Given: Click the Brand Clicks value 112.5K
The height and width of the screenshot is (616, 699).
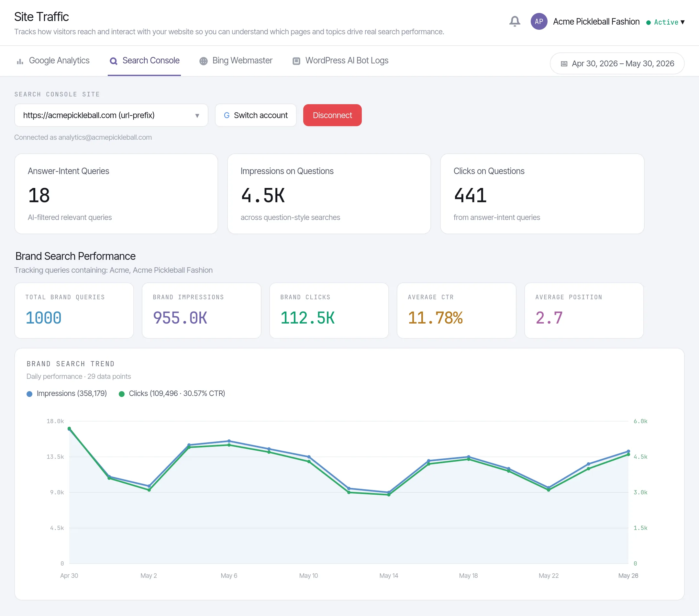Looking at the screenshot, I should pyautogui.click(x=307, y=318).
